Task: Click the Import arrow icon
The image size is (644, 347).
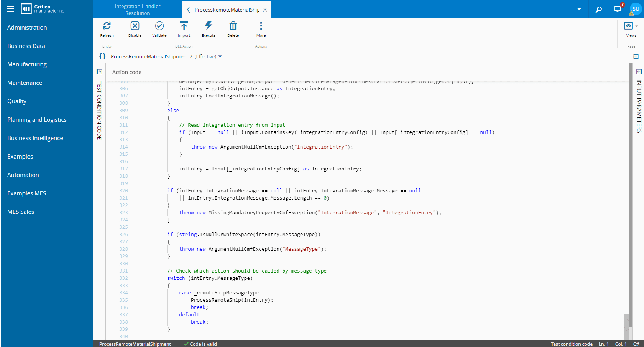Action: pyautogui.click(x=184, y=26)
